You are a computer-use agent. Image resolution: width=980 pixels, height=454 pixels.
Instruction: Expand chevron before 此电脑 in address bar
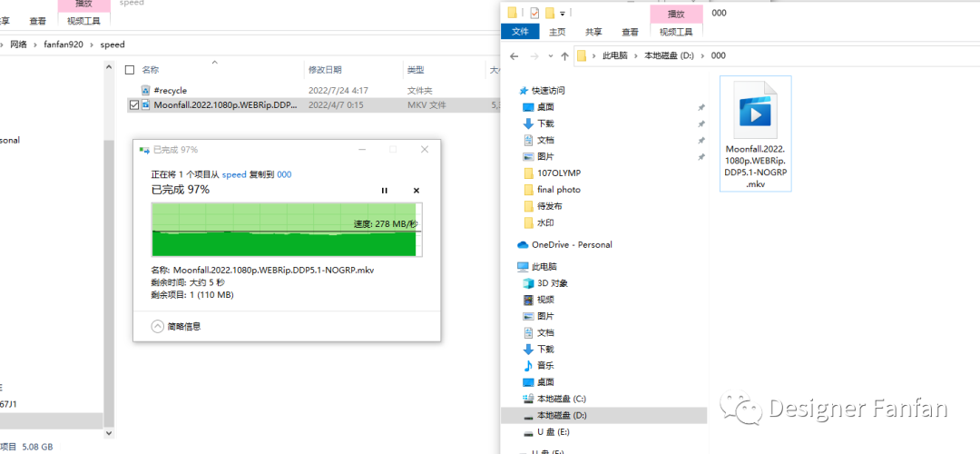[595, 55]
